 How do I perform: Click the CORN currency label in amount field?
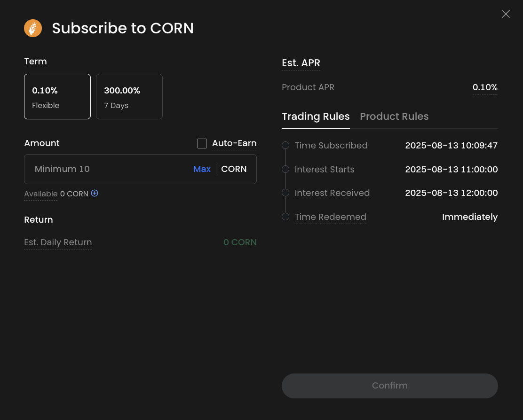(x=234, y=169)
